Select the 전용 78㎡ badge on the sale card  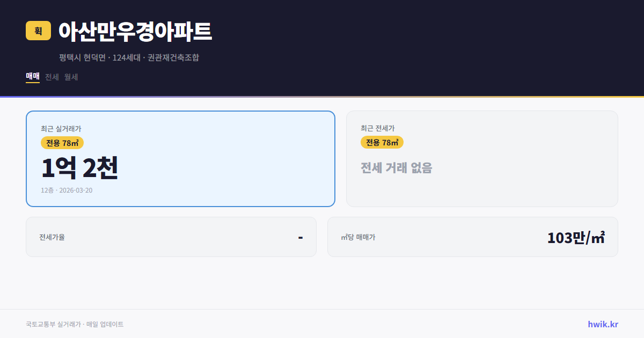click(x=61, y=143)
